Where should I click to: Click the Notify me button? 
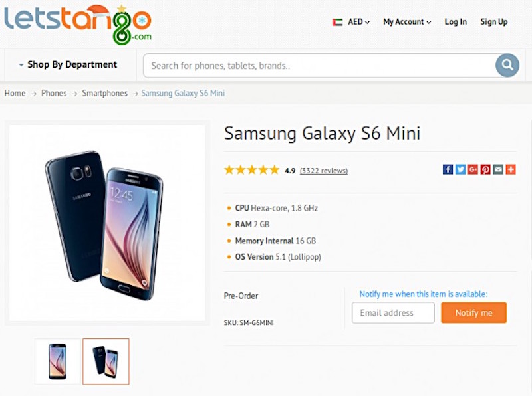coord(473,312)
